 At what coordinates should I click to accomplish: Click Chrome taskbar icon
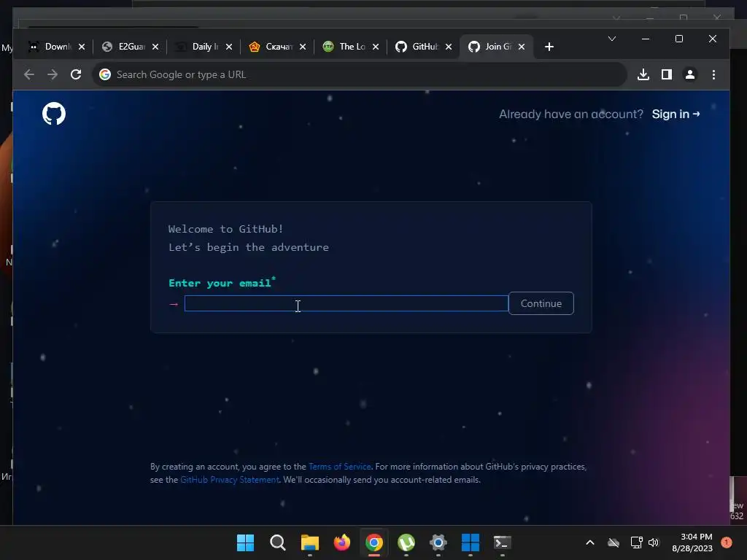(x=374, y=542)
